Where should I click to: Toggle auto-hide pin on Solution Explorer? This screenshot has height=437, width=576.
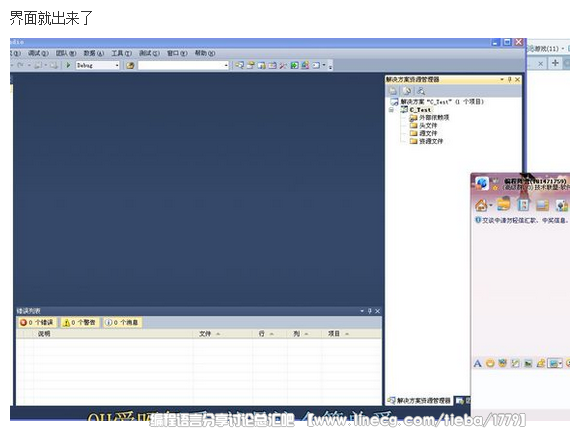point(510,79)
